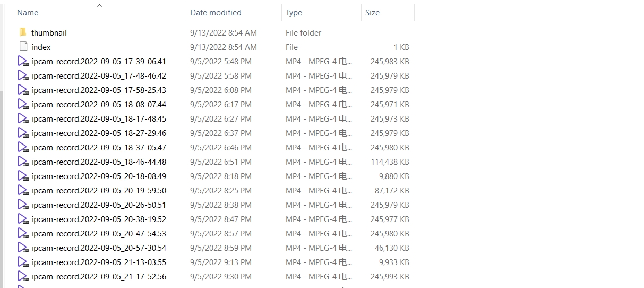Select the 114,438 KB size entry
644x288 pixels.
tap(390, 162)
